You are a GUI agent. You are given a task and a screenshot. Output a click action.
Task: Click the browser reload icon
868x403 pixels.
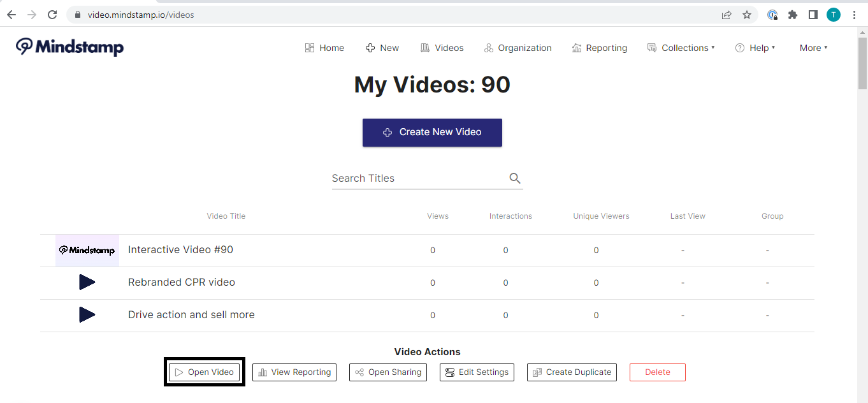tap(53, 15)
